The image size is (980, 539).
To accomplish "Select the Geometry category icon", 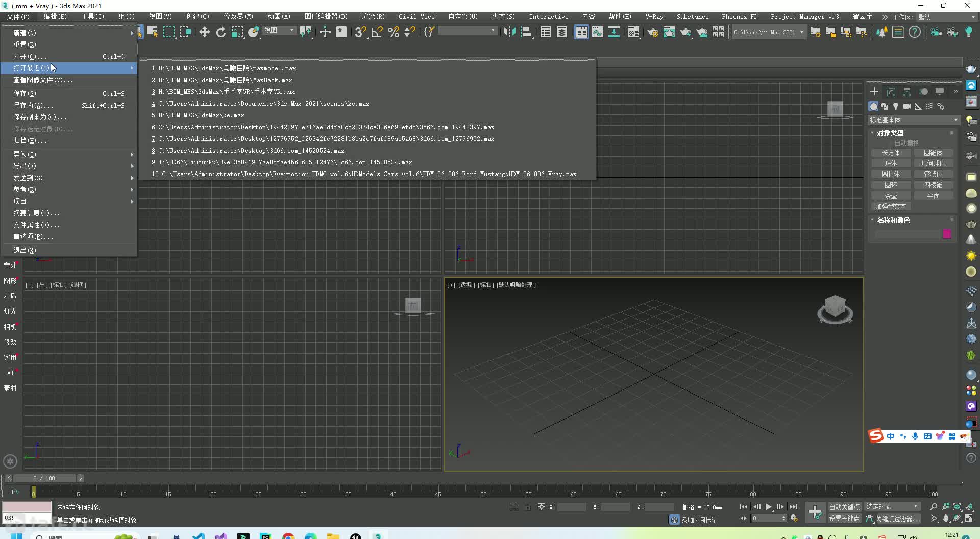I will click(874, 106).
